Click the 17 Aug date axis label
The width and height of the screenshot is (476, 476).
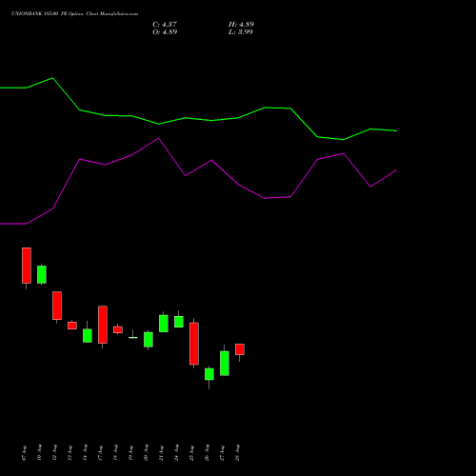pos(100,453)
